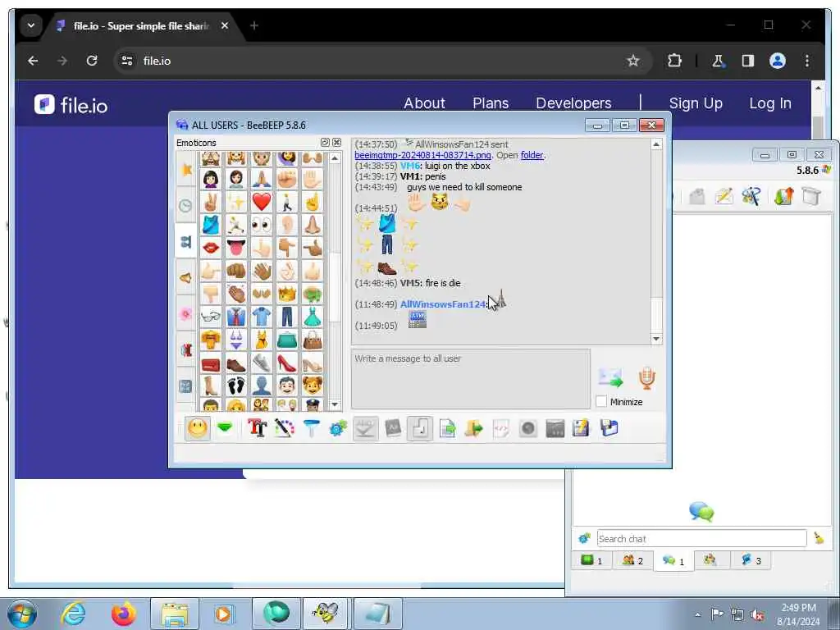Open the folder link in chat
The width and height of the screenshot is (840, 630).
532,155
